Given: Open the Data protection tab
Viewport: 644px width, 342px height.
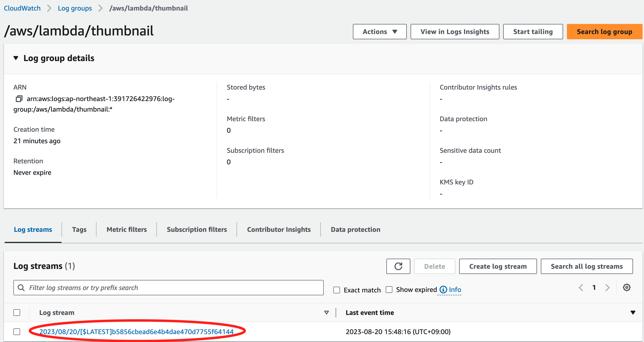Looking at the screenshot, I should [x=355, y=229].
